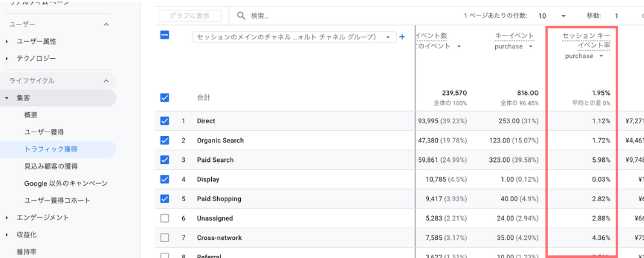Open Google 以外のキャンペーン report
This screenshot has width=644, height=258.
coord(66,183)
